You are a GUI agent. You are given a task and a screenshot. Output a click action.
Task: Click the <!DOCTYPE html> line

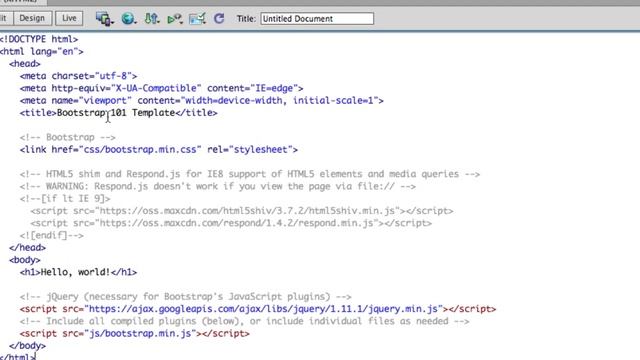pos(39,39)
